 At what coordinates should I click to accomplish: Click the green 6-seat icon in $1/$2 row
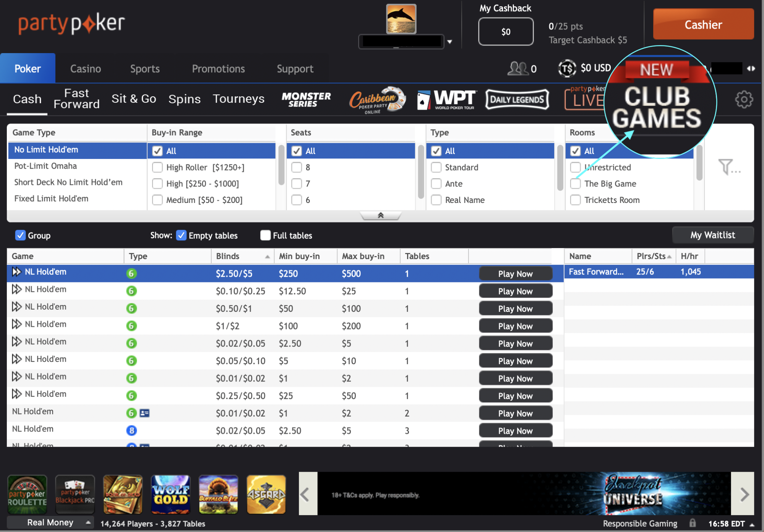click(131, 326)
